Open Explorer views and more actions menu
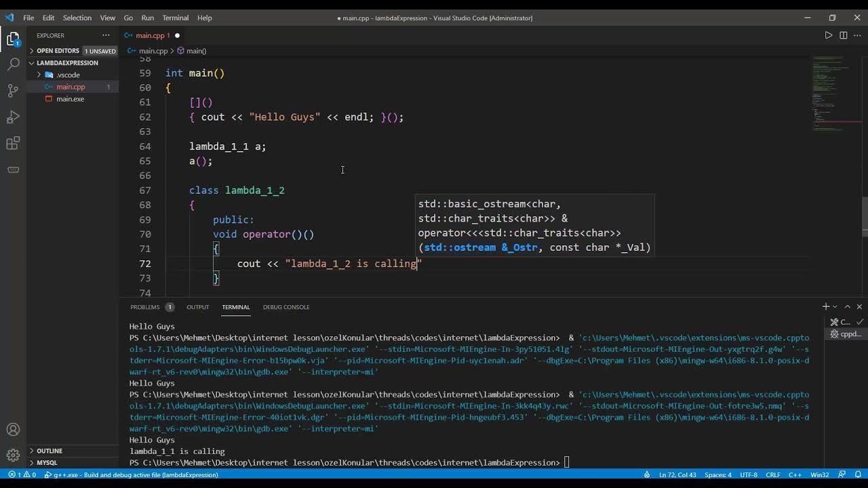The width and height of the screenshot is (868, 488). pyautogui.click(x=106, y=35)
